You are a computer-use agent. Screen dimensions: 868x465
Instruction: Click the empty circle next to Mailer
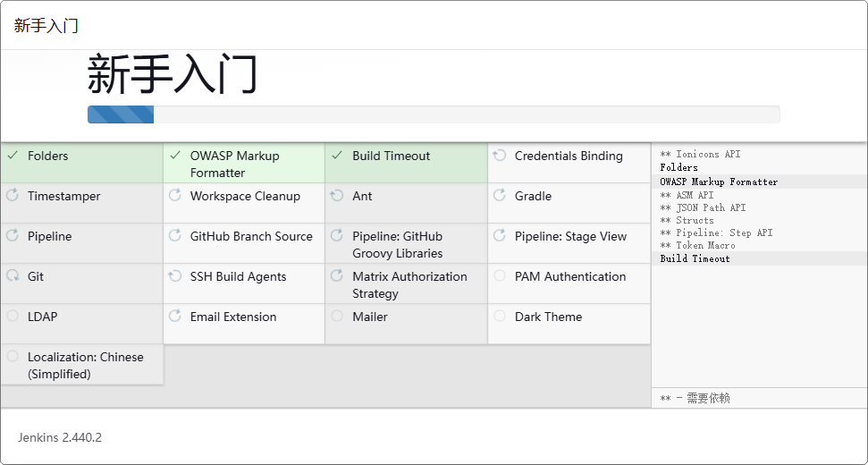(337, 317)
